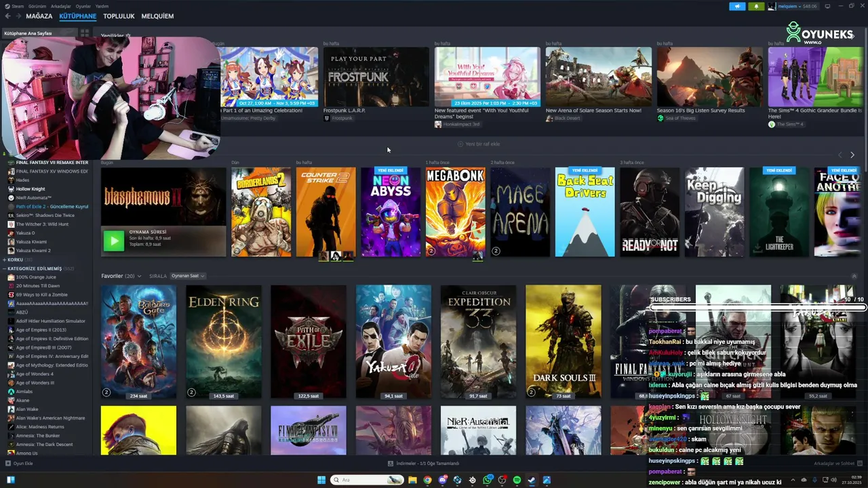The image size is (868, 488).
Task: Click the green play button for Blasphemous II
Action: point(113,241)
